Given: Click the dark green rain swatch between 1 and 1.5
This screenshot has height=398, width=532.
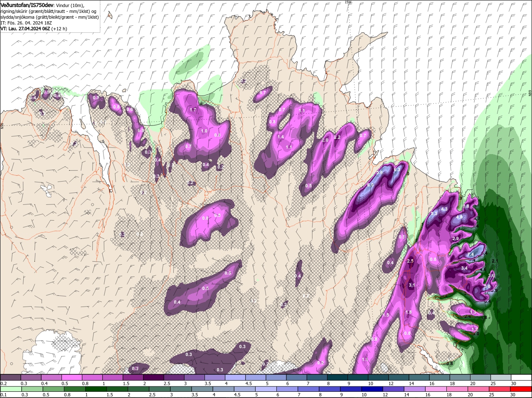Looking at the screenshot, I should click(x=96, y=389).
